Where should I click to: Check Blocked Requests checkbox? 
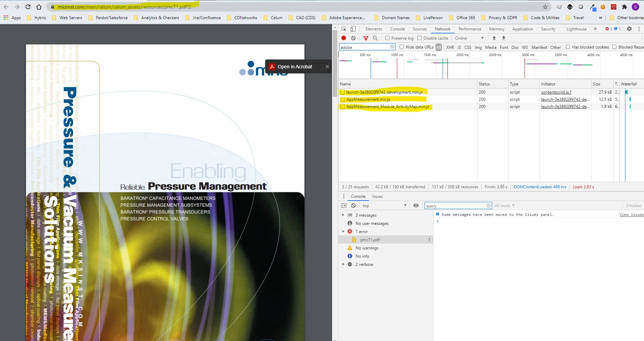[x=614, y=47]
